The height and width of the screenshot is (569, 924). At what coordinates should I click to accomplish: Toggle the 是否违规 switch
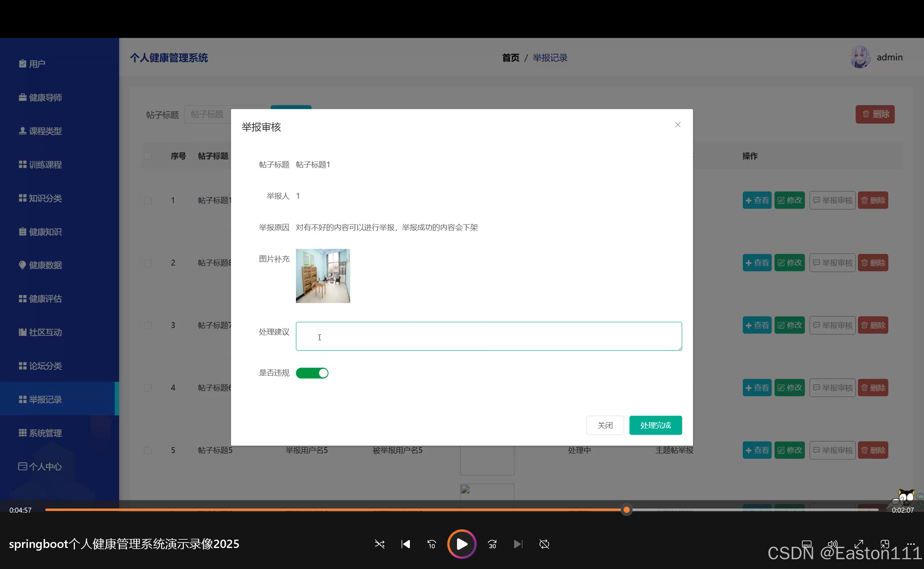312,373
